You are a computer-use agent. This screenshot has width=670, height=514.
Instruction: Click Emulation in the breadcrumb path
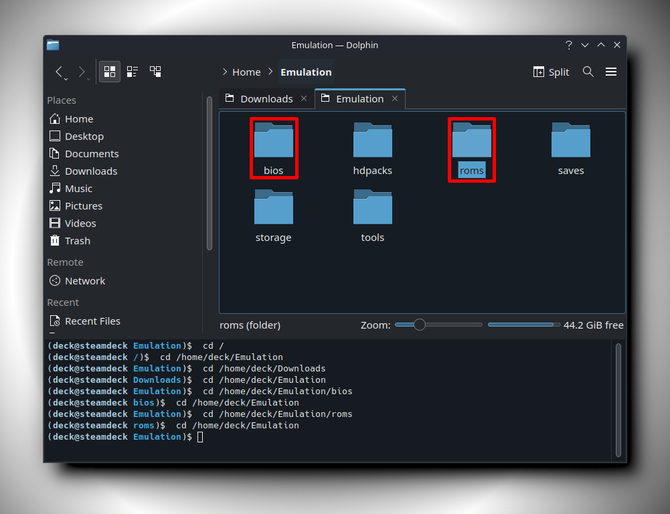pos(306,72)
